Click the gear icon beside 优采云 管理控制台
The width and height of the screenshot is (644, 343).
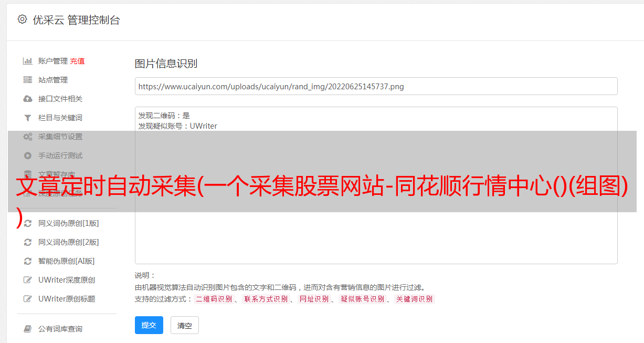click(22, 19)
